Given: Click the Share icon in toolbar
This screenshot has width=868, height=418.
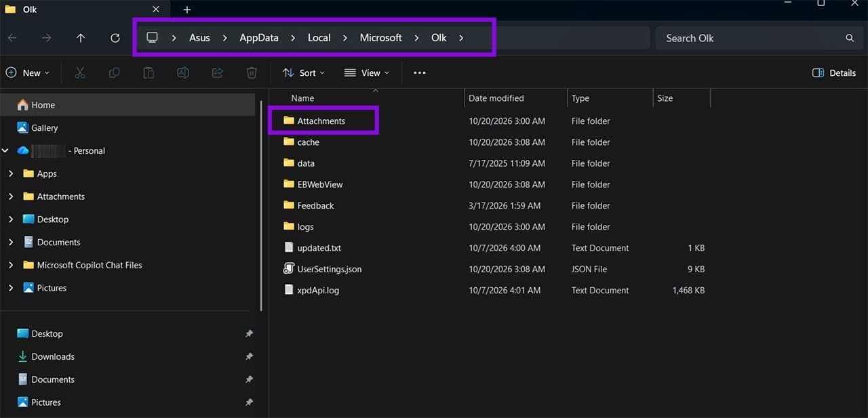Looking at the screenshot, I should (217, 72).
